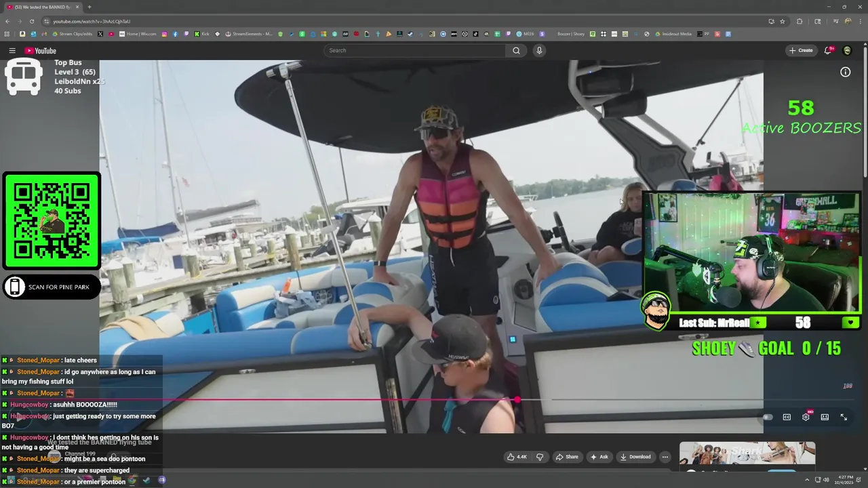Open the Home | Wix.com bookmark
Image resolution: width=868 pixels, height=488 pixels.
pos(138,34)
